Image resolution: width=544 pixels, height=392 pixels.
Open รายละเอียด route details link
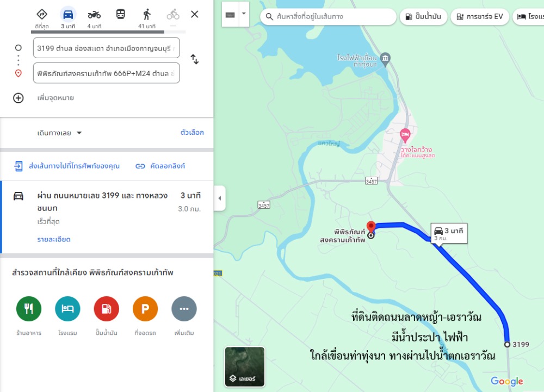tap(54, 239)
